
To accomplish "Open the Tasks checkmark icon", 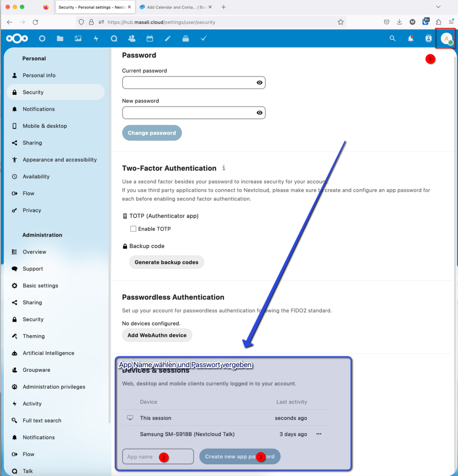I will pyautogui.click(x=204, y=38).
